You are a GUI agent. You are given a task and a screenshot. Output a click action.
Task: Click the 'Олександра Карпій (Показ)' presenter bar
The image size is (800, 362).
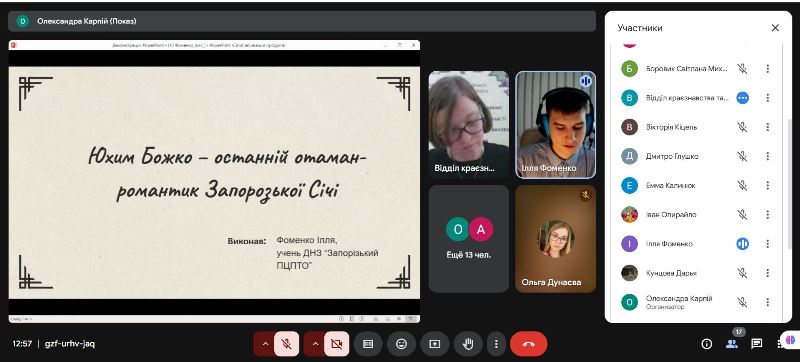pos(302,21)
